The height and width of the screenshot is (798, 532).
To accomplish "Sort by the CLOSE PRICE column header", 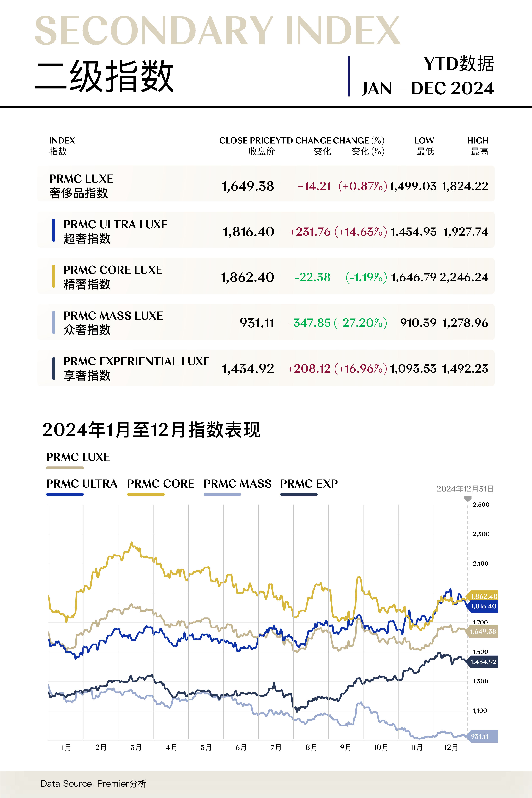I will [x=247, y=141].
